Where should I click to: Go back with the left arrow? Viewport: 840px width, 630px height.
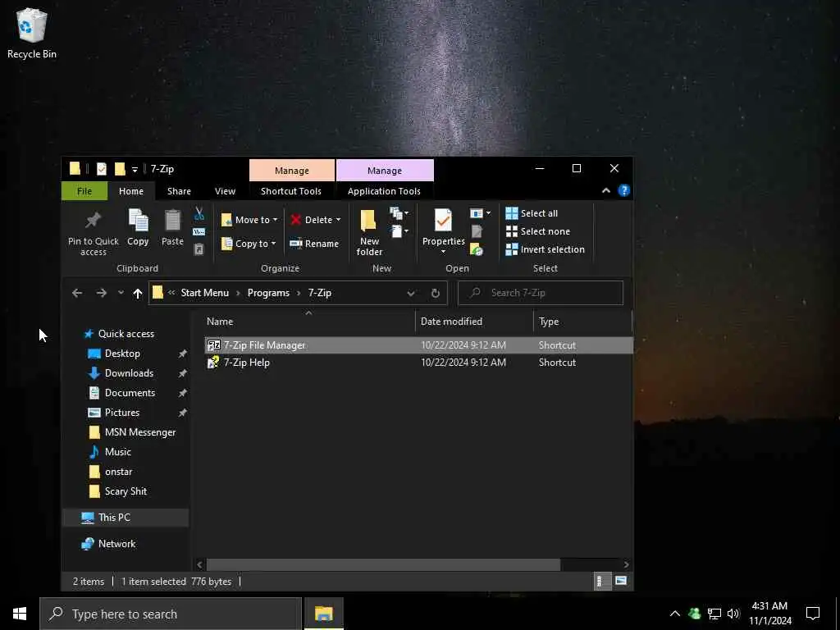pyautogui.click(x=77, y=293)
